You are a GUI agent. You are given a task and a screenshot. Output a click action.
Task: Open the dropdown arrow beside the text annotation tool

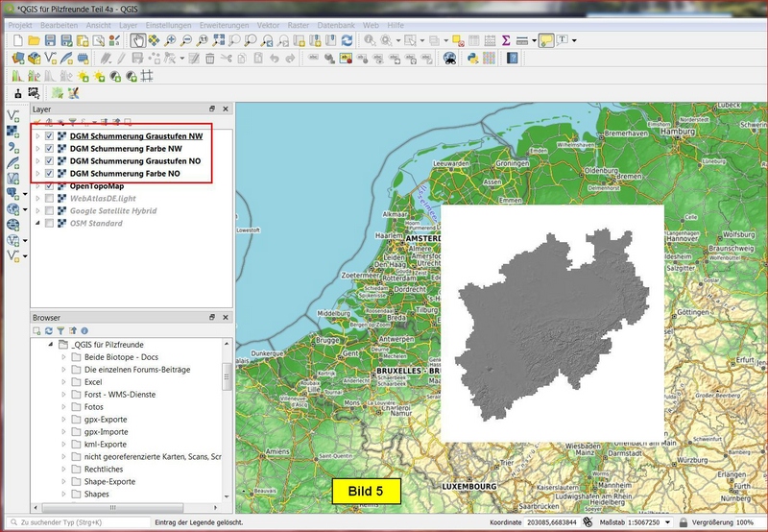coord(574,40)
